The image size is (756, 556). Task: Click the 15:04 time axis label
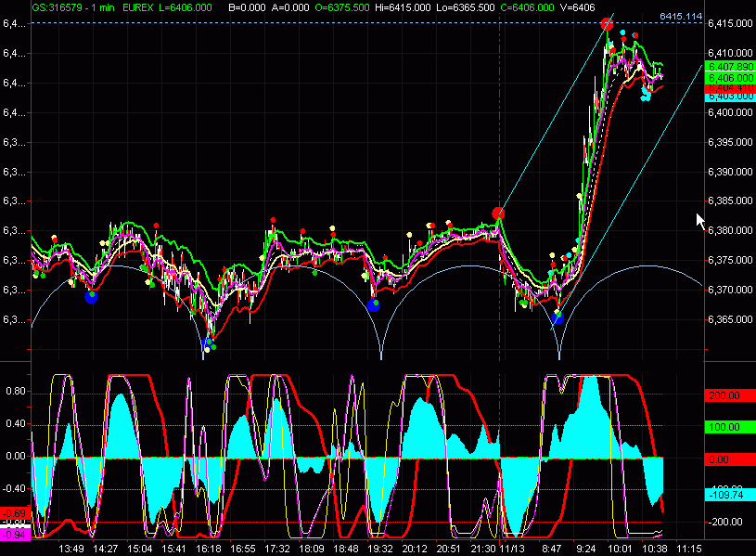click(x=140, y=549)
